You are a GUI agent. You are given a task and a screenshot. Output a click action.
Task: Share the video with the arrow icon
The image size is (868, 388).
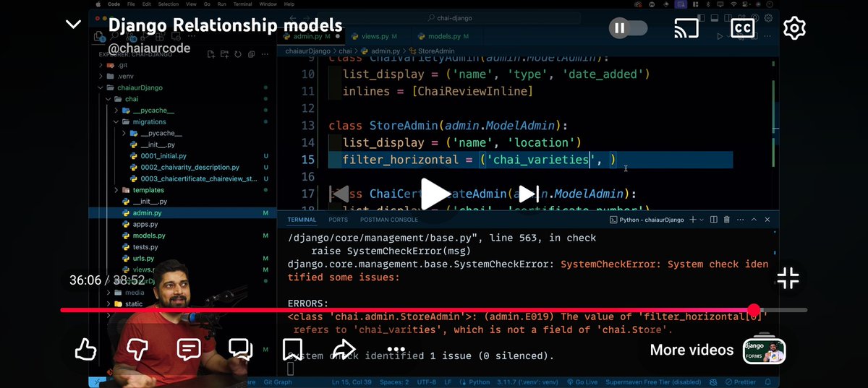tap(344, 350)
